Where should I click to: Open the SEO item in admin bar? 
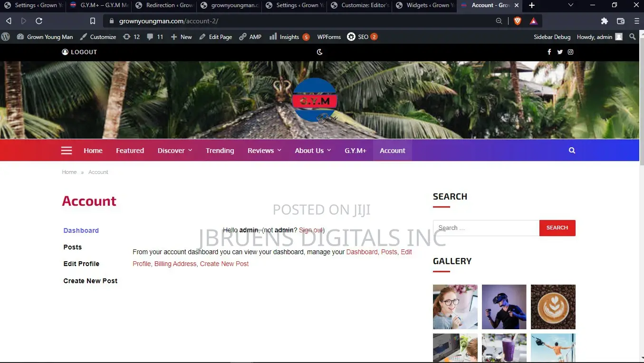click(x=362, y=37)
